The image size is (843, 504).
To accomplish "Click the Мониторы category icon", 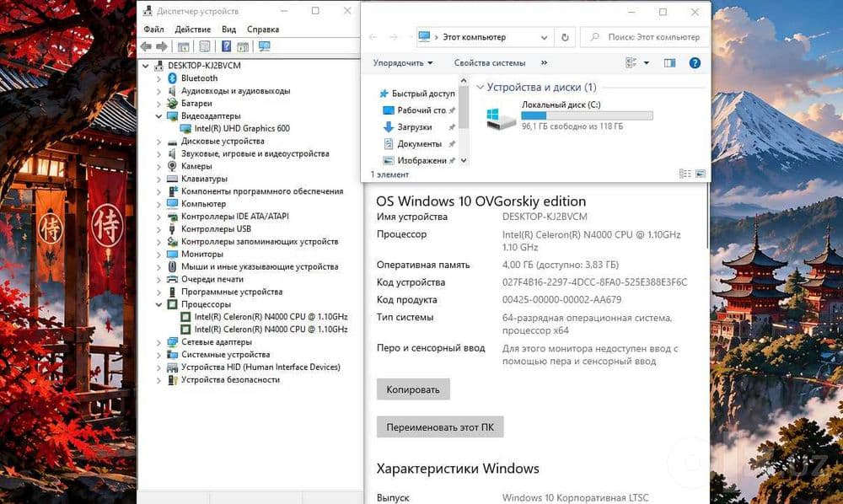I will pos(172,255).
